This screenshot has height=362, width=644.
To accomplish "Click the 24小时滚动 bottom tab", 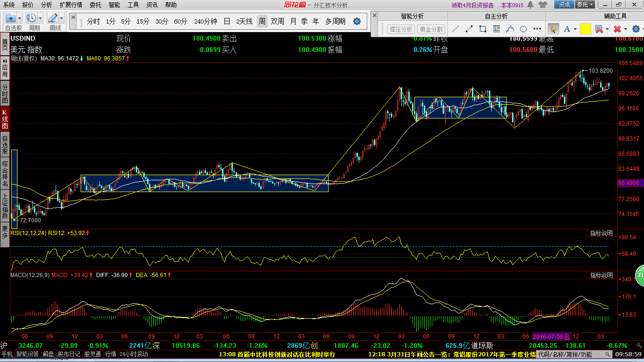I will [134, 354].
